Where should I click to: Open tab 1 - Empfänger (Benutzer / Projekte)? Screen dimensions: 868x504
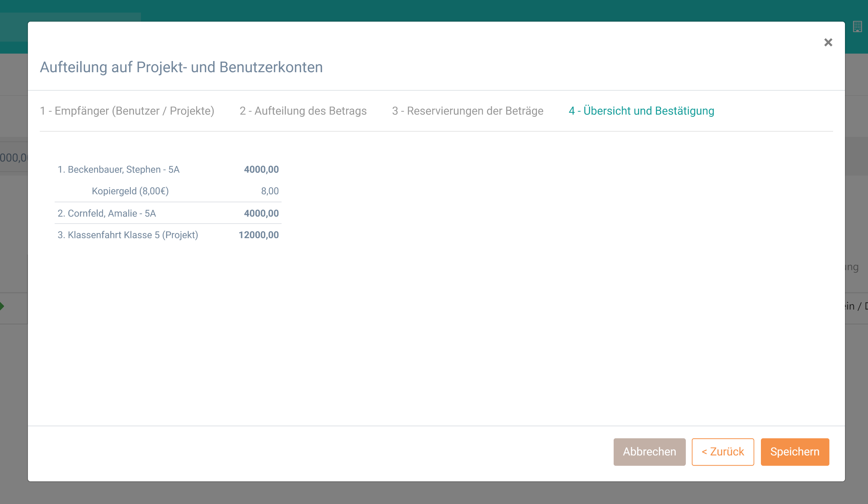click(127, 111)
